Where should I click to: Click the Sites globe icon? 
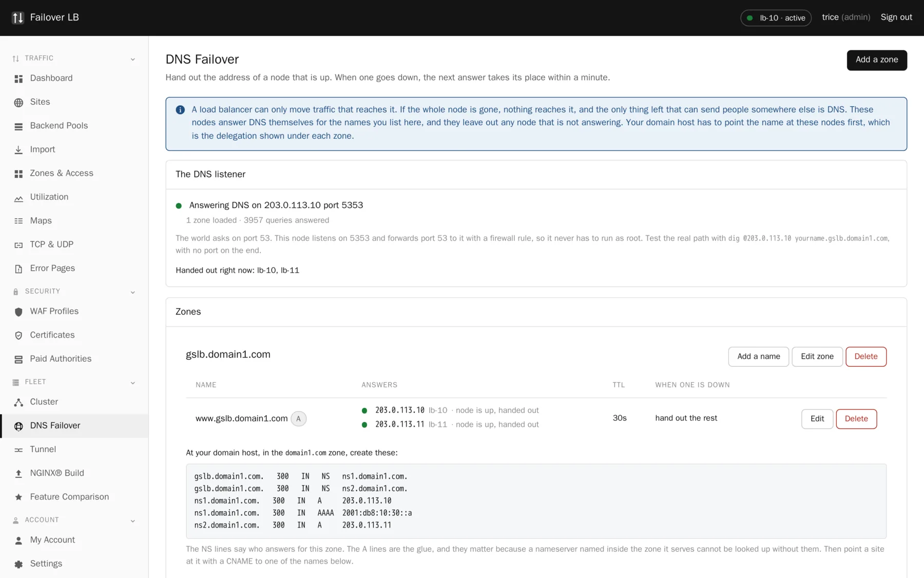click(x=18, y=102)
